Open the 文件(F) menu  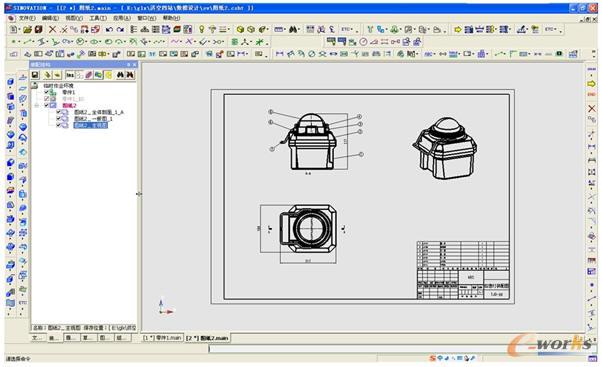(x=27, y=18)
